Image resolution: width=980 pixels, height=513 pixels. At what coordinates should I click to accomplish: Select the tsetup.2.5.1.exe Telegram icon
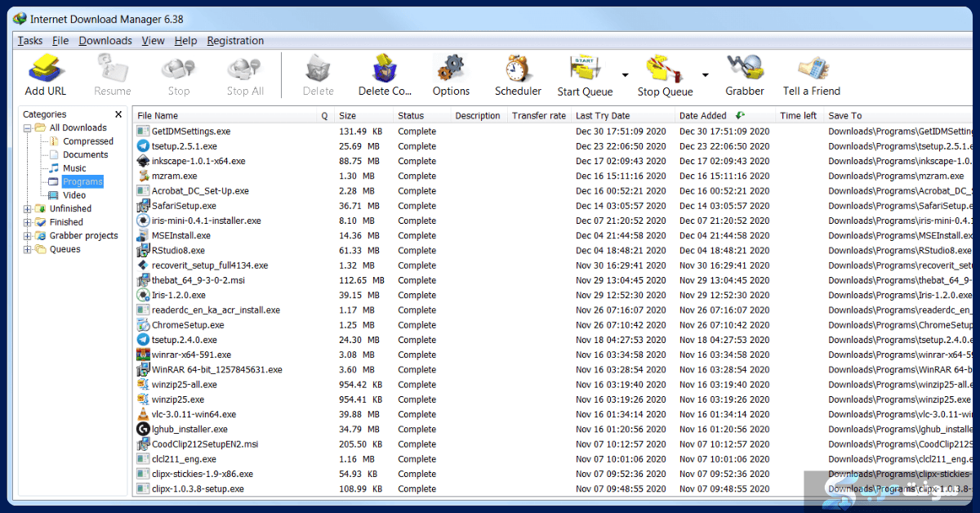(143, 146)
